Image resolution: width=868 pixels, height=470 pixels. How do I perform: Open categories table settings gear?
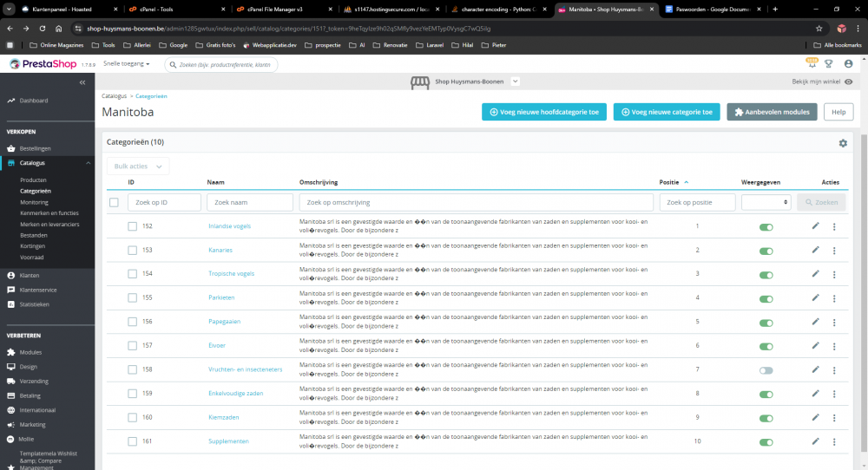tap(843, 143)
